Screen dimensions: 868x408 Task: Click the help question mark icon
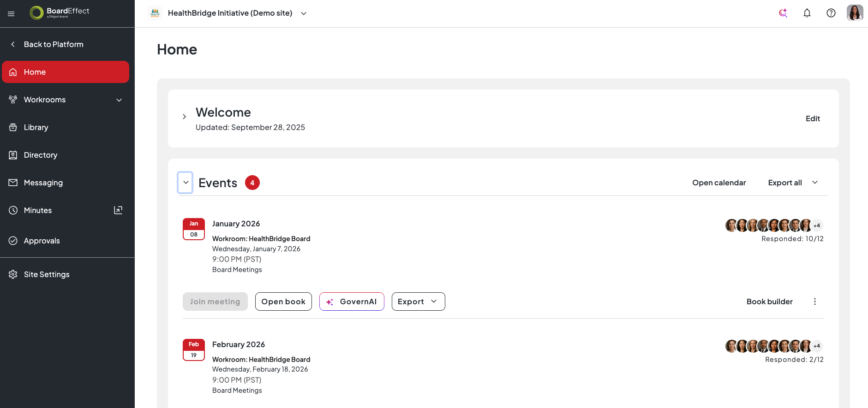(831, 13)
